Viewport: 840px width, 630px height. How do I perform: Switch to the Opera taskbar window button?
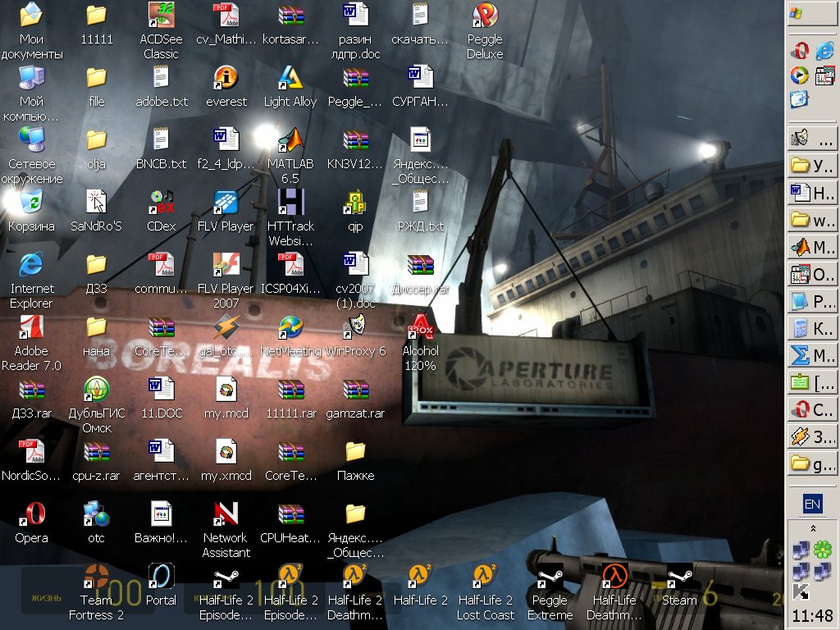[812, 410]
